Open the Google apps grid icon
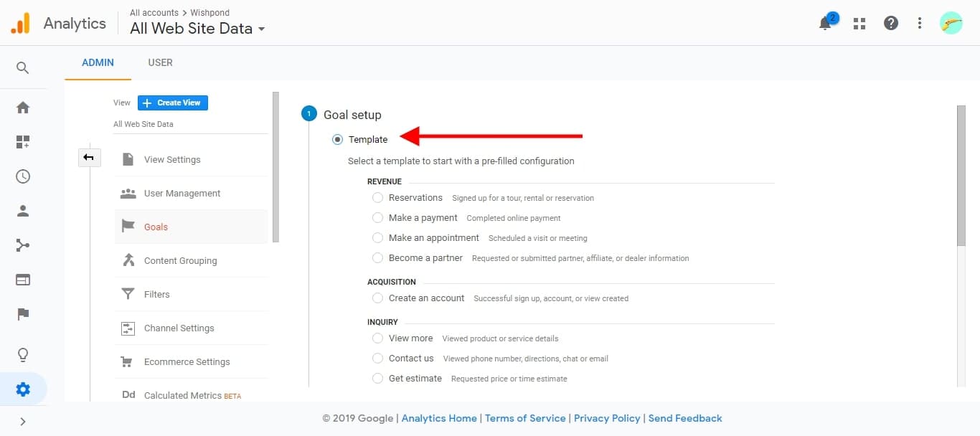This screenshot has width=980, height=436. click(x=859, y=24)
